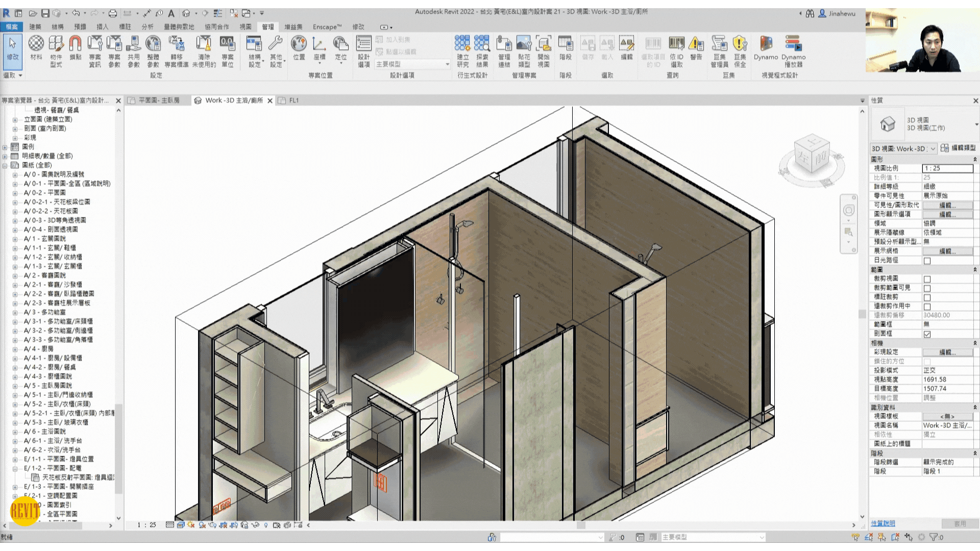Toggle the 剖面框 checkbox in properties

coord(927,333)
